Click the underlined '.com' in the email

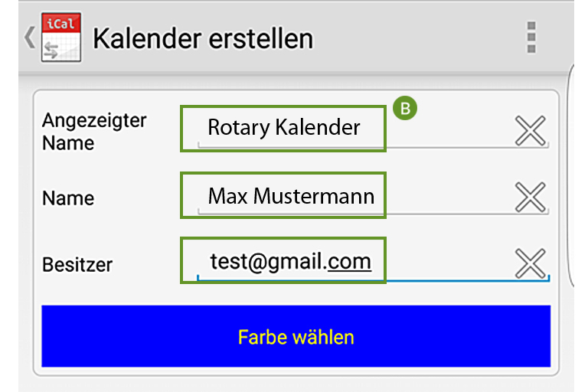(x=347, y=261)
